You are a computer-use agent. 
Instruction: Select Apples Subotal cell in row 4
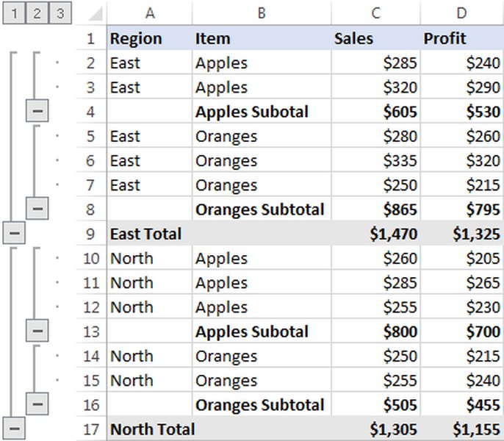pyautogui.click(x=262, y=112)
